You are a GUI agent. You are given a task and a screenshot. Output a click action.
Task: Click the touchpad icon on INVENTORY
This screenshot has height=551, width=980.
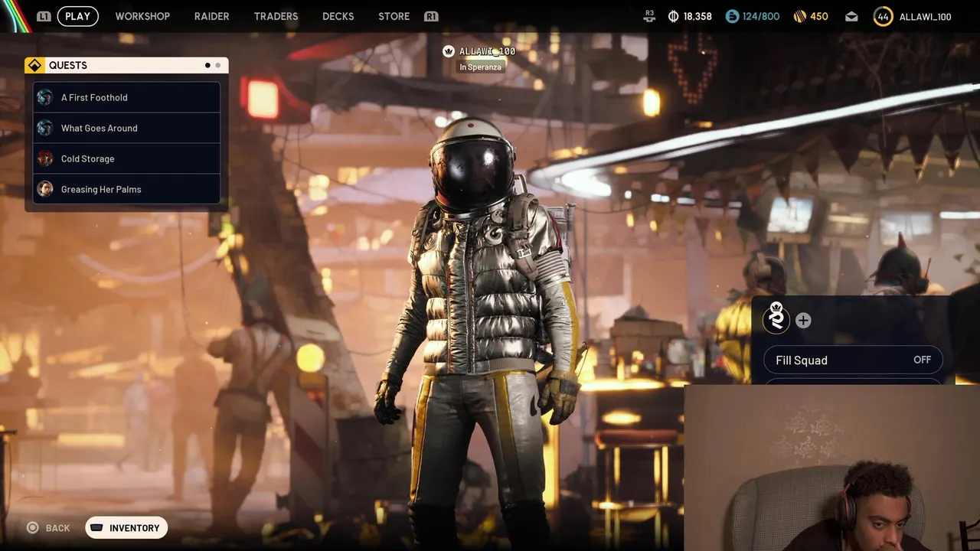[96, 528]
